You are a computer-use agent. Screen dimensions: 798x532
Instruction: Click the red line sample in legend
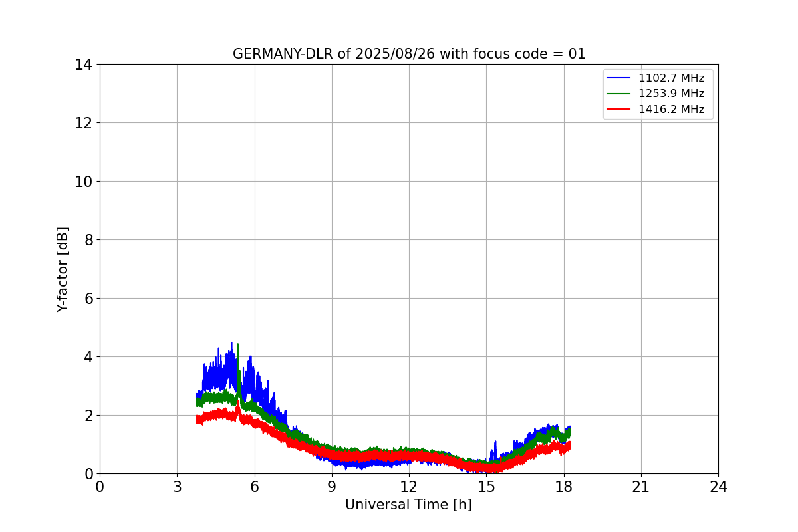tap(619, 110)
